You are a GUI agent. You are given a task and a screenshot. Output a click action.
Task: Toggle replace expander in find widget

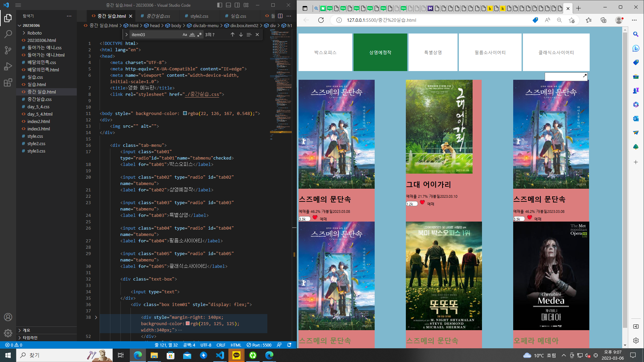pos(126,35)
